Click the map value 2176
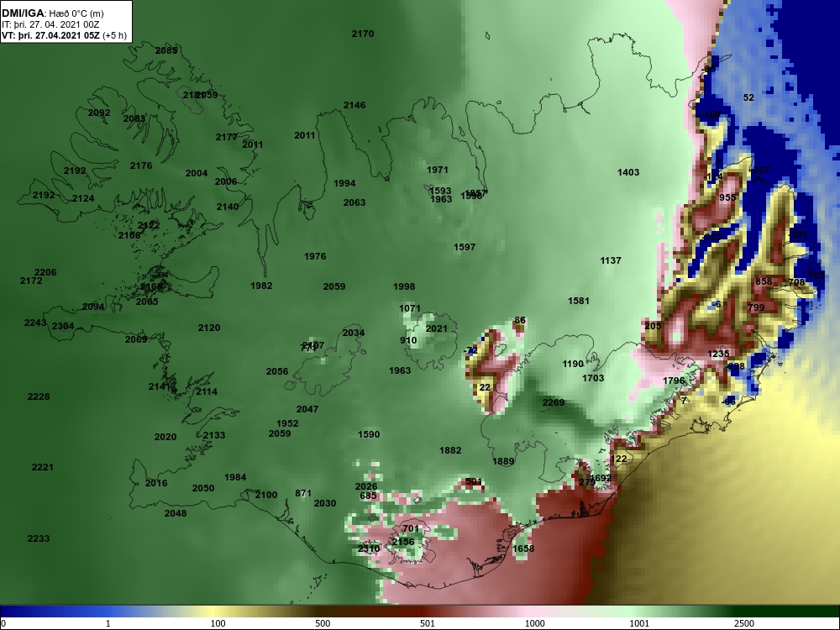Viewport: 840px width, 630px height. (141, 166)
